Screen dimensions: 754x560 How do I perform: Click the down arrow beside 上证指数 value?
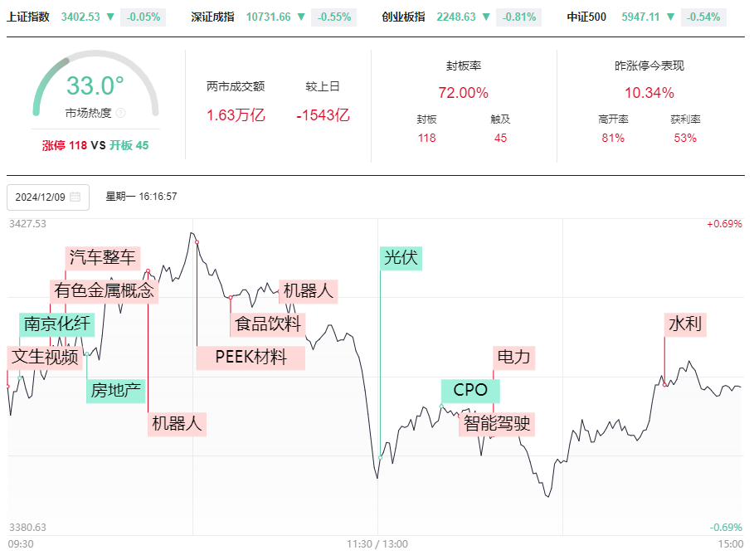tap(110, 17)
